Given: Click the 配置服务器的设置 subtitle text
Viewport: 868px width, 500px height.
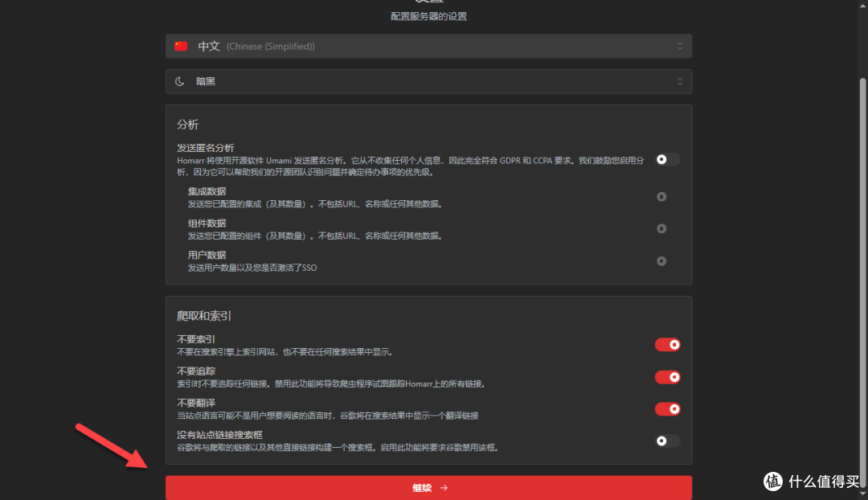Looking at the screenshot, I should point(428,16).
